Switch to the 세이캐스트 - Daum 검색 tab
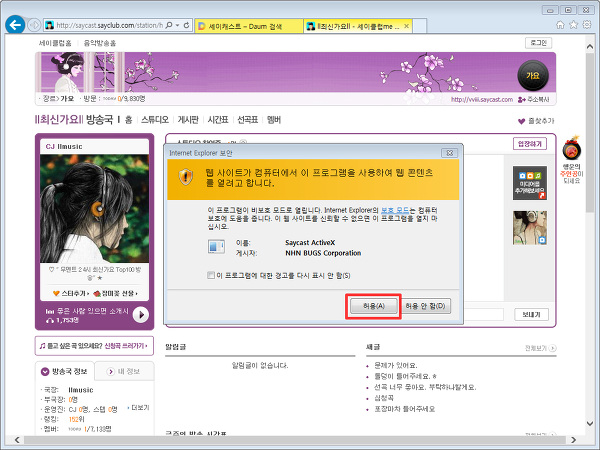Image resolution: width=600 pixels, height=450 pixels. coord(249,26)
